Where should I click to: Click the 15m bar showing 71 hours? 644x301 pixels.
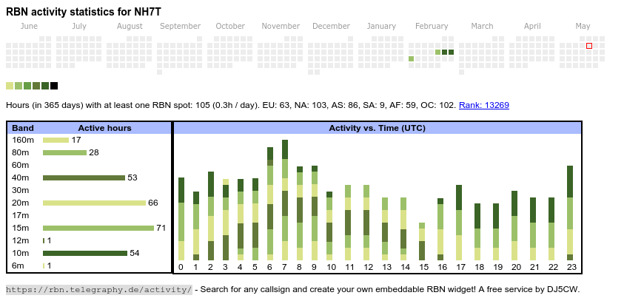point(98,228)
